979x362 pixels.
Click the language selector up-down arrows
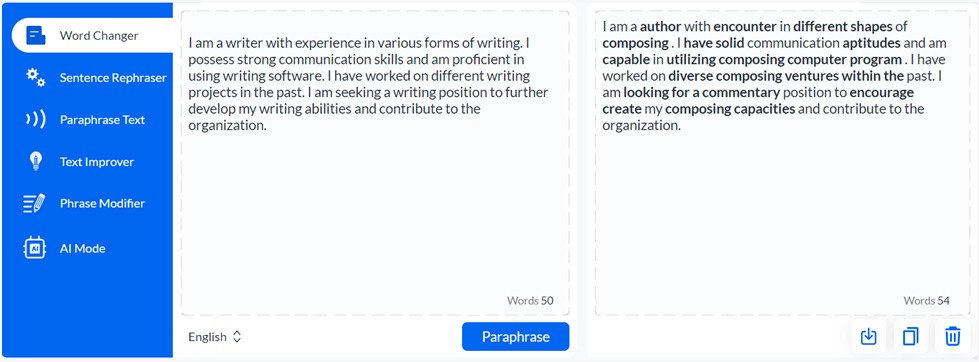pos(237,337)
